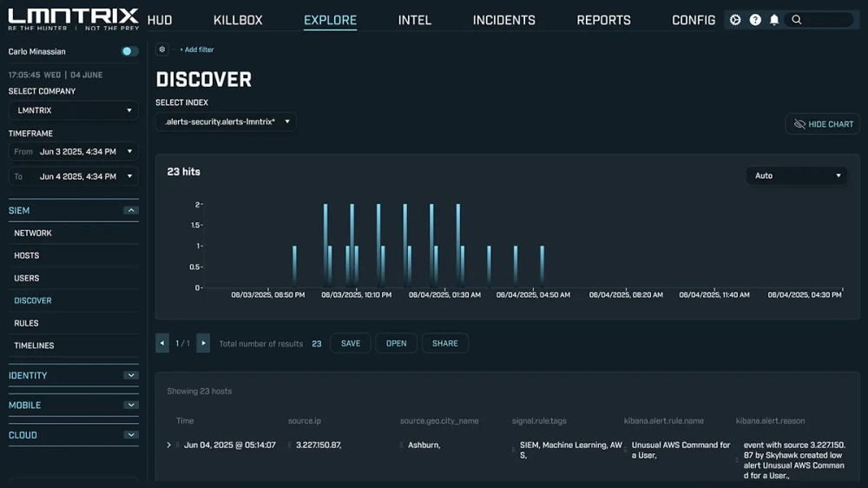Open the CONFIG tab

(693, 21)
